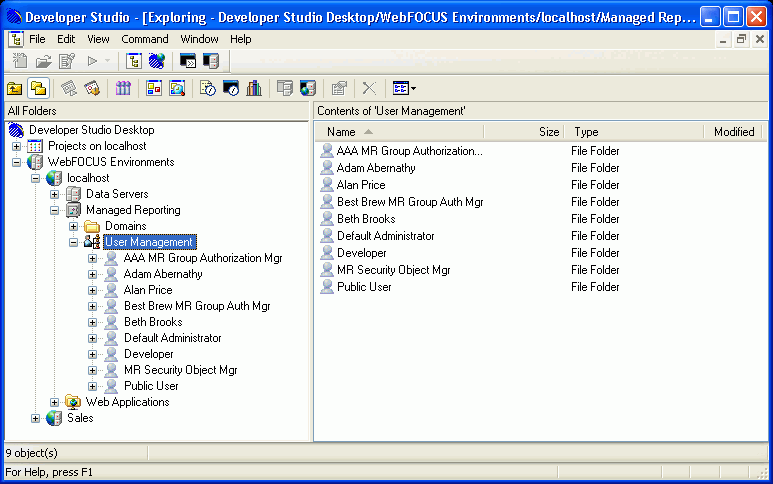Click the globe with server icon
Viewport: 773px width, 484px height.
(x=308, y=89)
